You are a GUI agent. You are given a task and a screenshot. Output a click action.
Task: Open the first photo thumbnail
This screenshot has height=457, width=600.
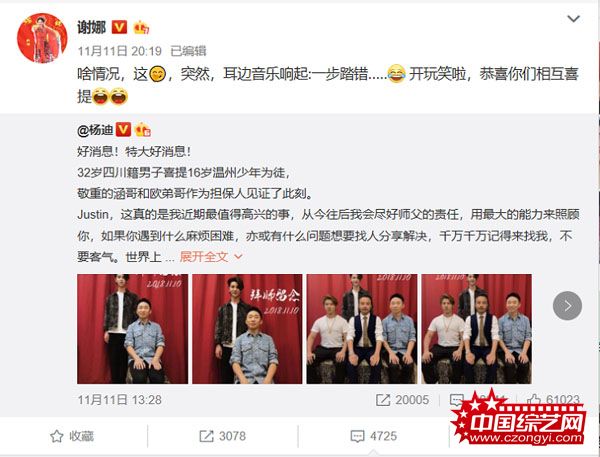pos(132,329)
